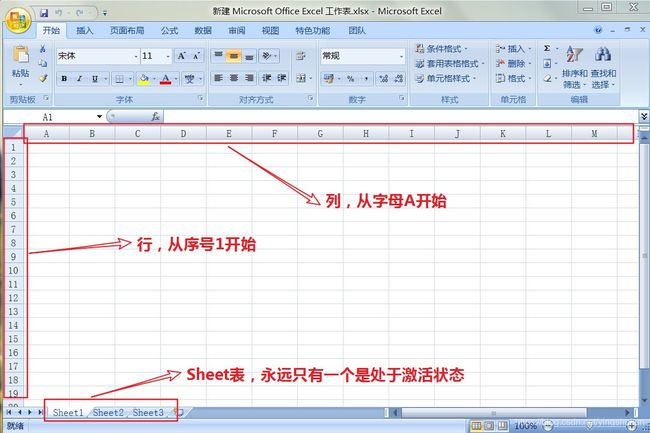Click the Name Box showing A1
This screenshot has width=650, height=433.
tap(49, 117)
